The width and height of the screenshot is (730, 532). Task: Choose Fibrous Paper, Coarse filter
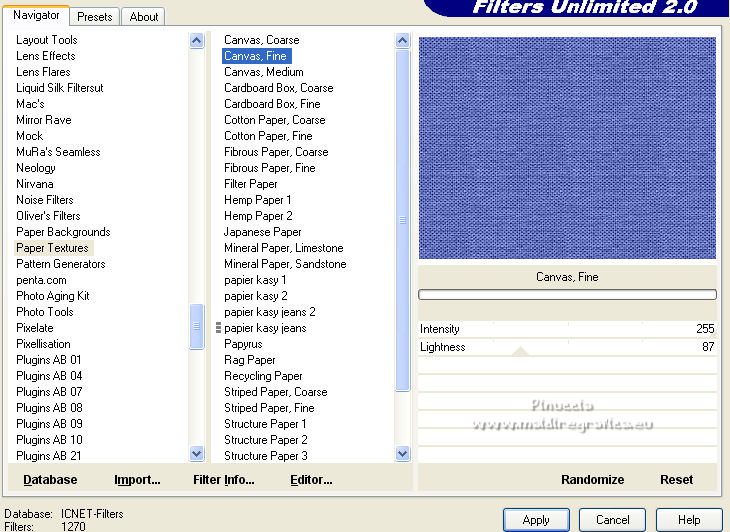(276, 152)
